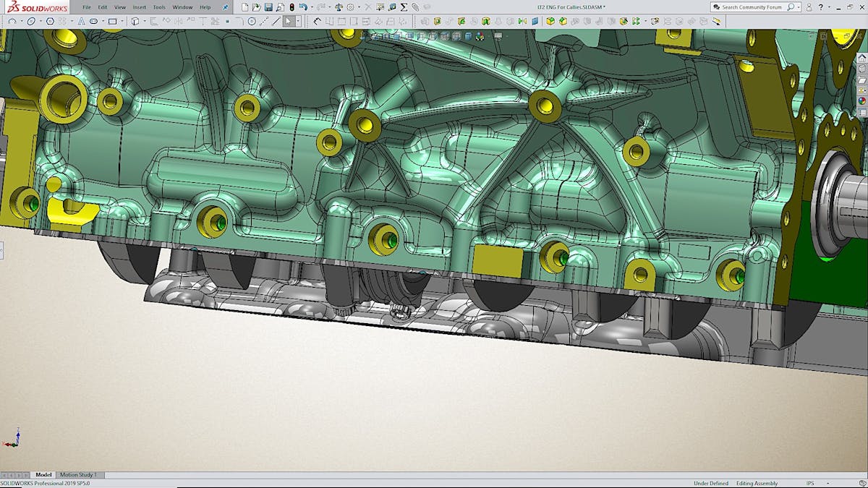Click the New document icon
Viewport: 868px width, 488px height.
(x=244, y=7)
